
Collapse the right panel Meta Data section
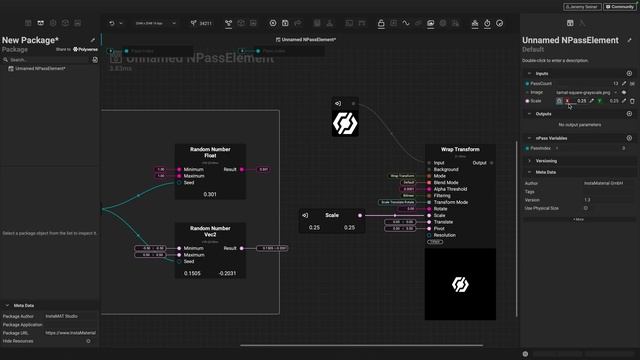pyautogui.click(x=529, y=172)
